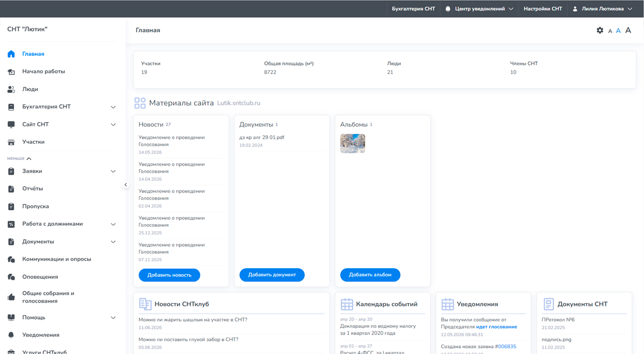Expand the Заявки submenu chevron
Image resolution: width=644 pixels, height=354 pixels.
tap(113, 172)
